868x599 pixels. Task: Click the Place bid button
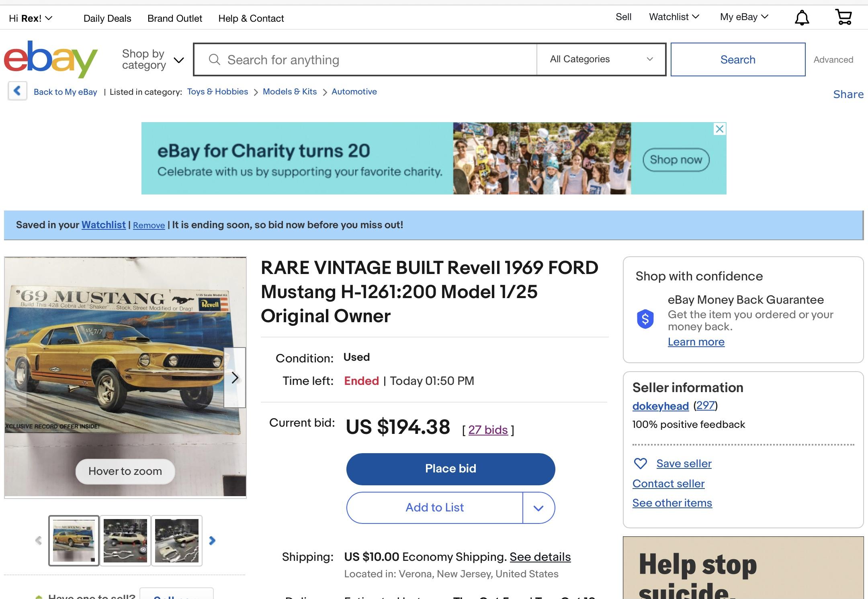point(450,469)
